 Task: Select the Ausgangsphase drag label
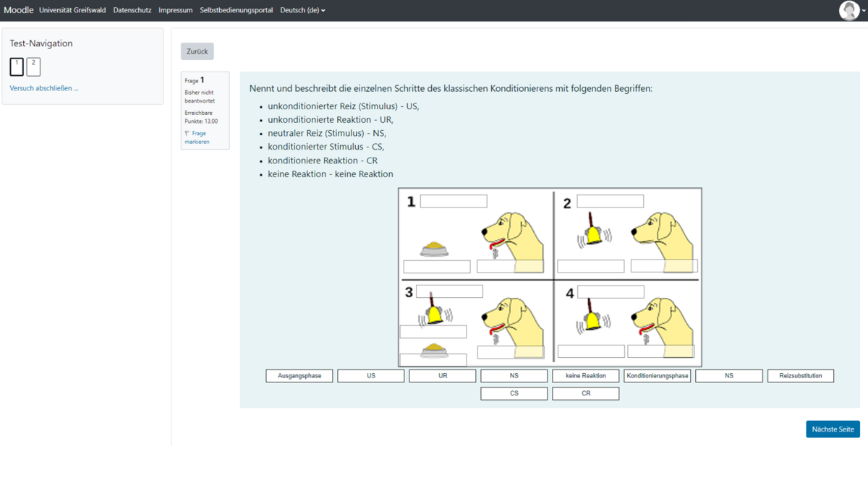[x=299, y=376]
